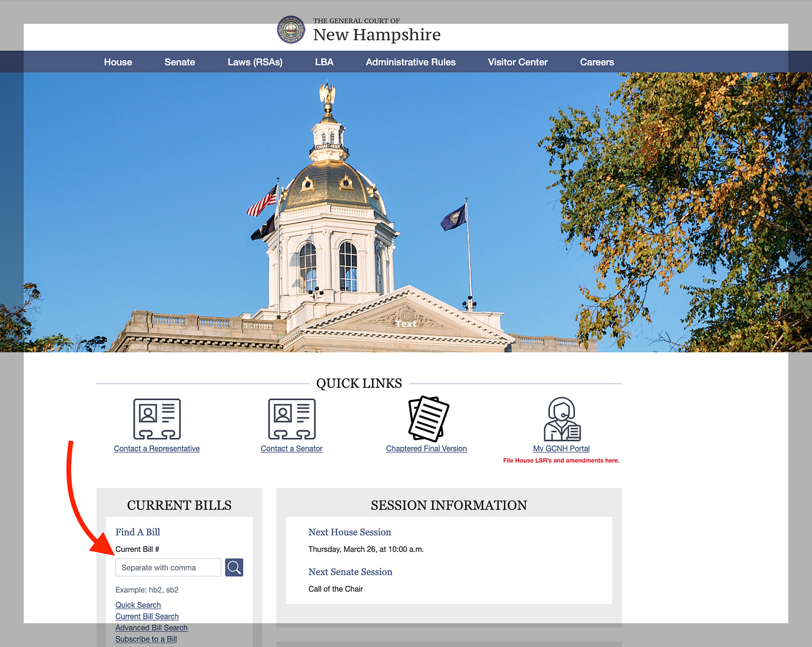Click the Contact a Representative card icon
This screenshot has height=647, width=812.
157,419
